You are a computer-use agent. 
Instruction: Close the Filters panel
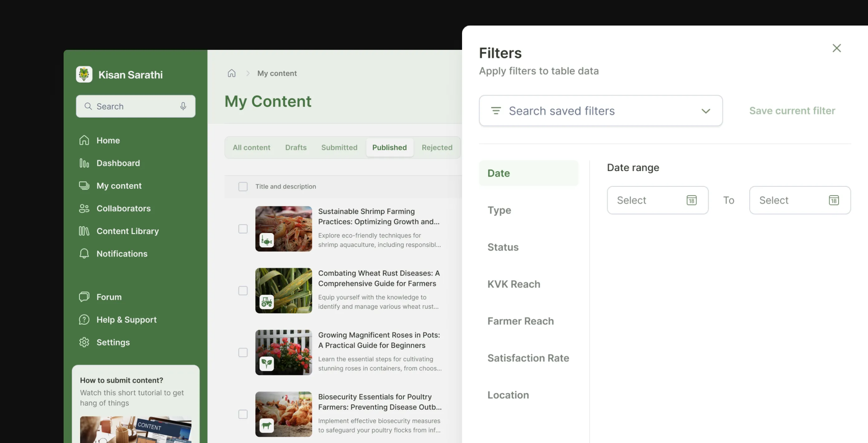(836, 48)
